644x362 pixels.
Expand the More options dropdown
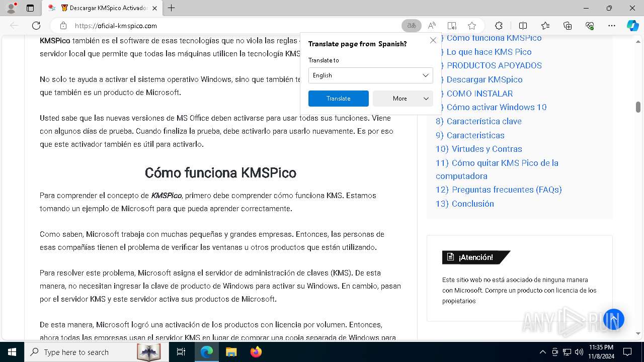pos(403,99)
